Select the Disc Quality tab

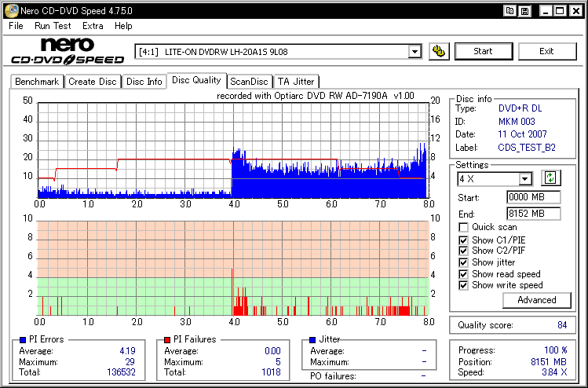tap(196, 80)
